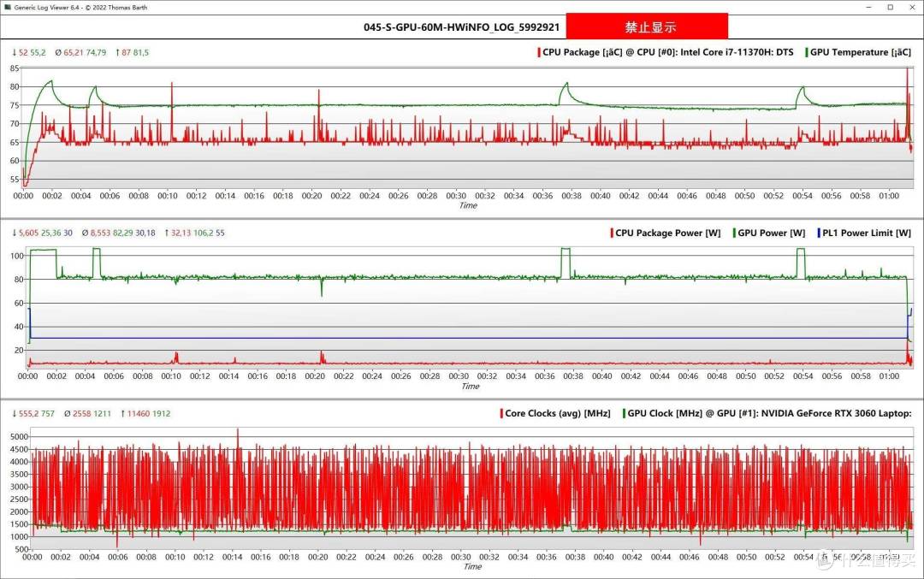Viewport: 924px width, 579px height.
Task: Click the green swatch beside 'GPU Power [W]'
Action: click(734, 233)
